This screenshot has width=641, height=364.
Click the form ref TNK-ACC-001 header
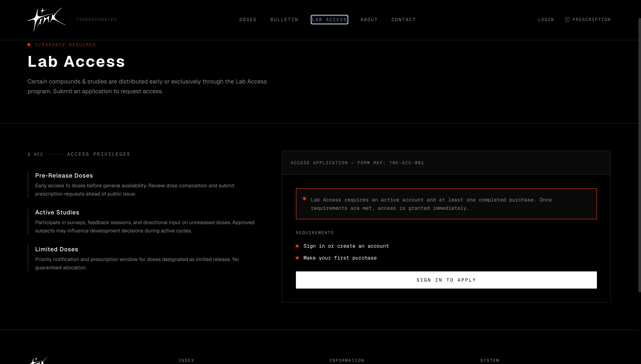(x=357, y=163)
